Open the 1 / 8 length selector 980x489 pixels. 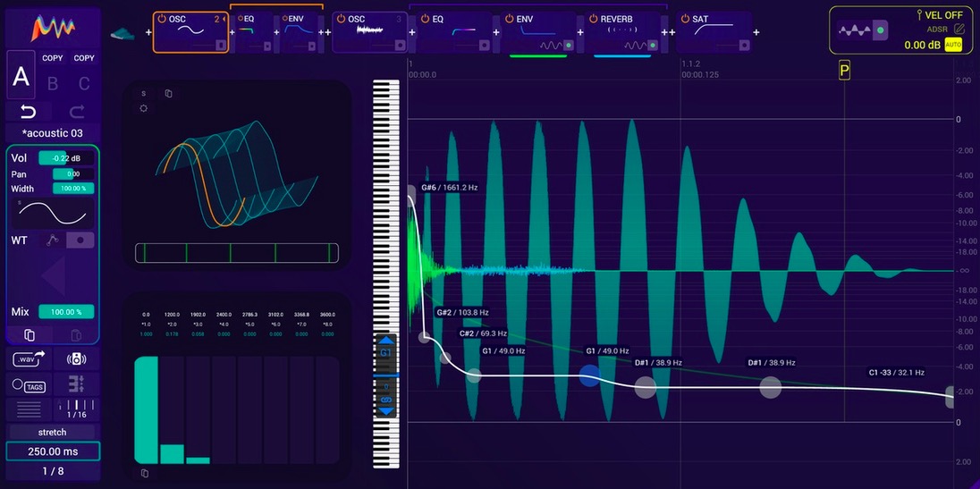pos(53,471)
